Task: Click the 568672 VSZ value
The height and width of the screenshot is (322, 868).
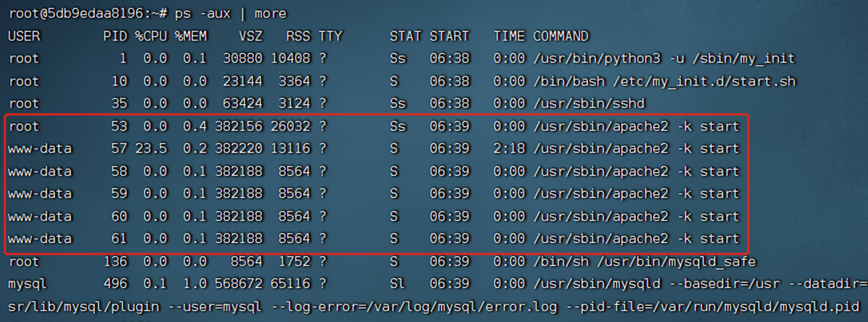Action: [x=239, y=284]
